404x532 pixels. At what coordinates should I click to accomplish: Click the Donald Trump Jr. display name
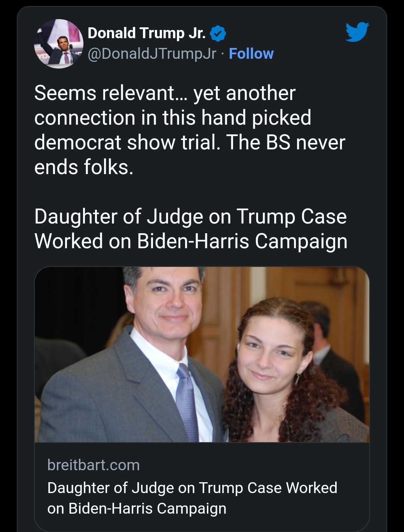pos(146,33)
